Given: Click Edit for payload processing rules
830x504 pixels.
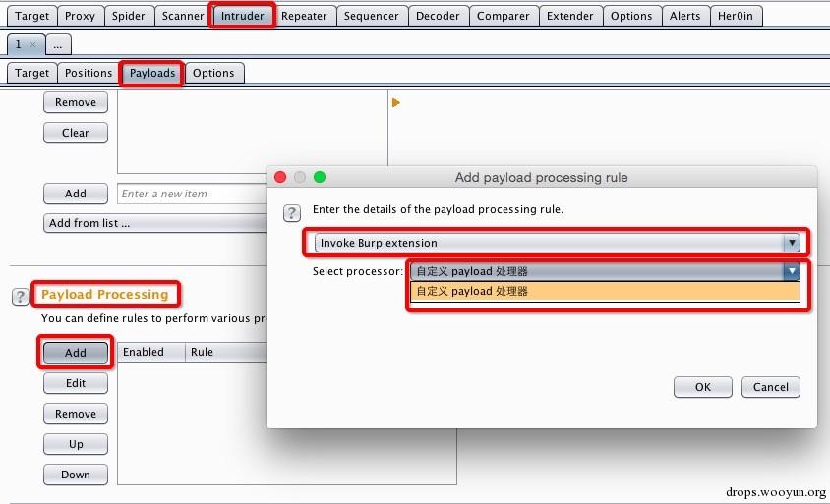Looking at the screenshot, I should [x=76, y=383].
